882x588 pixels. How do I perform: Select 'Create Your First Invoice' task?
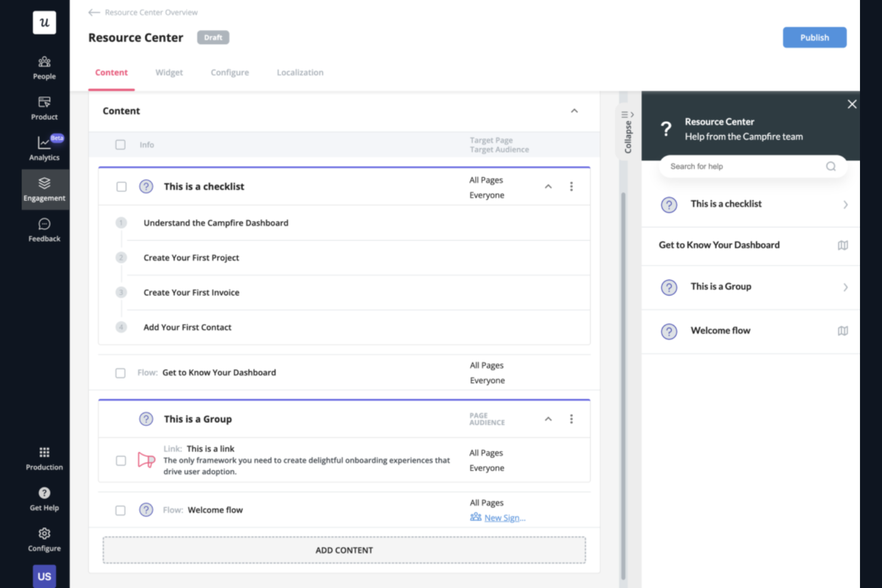click(191, 293)
